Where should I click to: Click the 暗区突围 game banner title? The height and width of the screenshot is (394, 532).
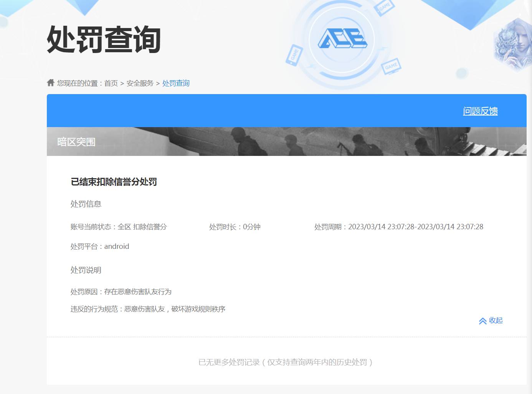click(76, 142)
